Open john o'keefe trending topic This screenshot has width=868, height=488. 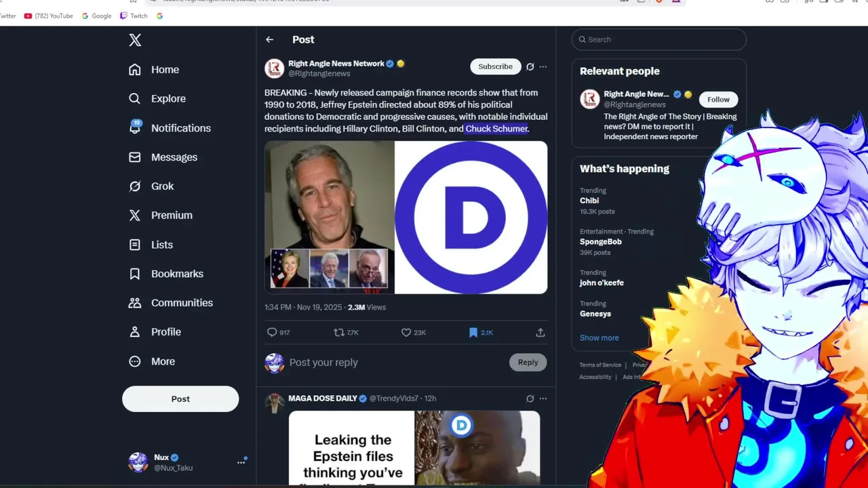pyautogui.click(x=601, y=283)
